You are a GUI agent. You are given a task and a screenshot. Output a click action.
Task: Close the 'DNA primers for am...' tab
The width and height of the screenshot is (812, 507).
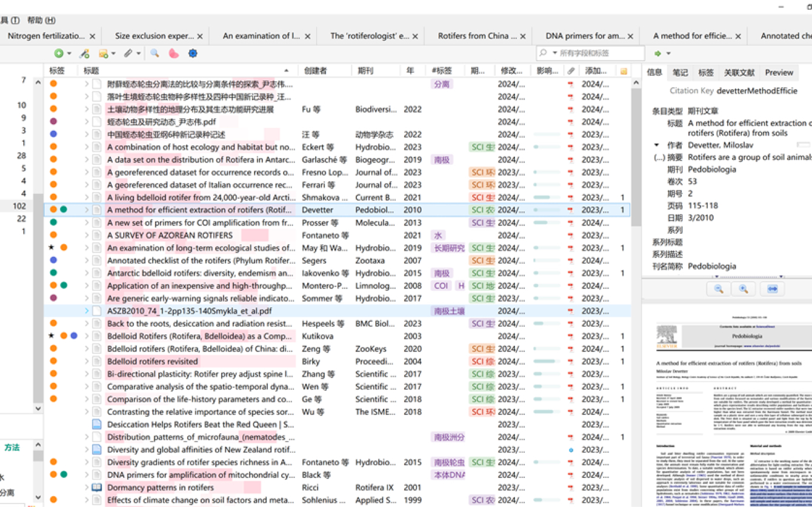click(x=630, y=36)
